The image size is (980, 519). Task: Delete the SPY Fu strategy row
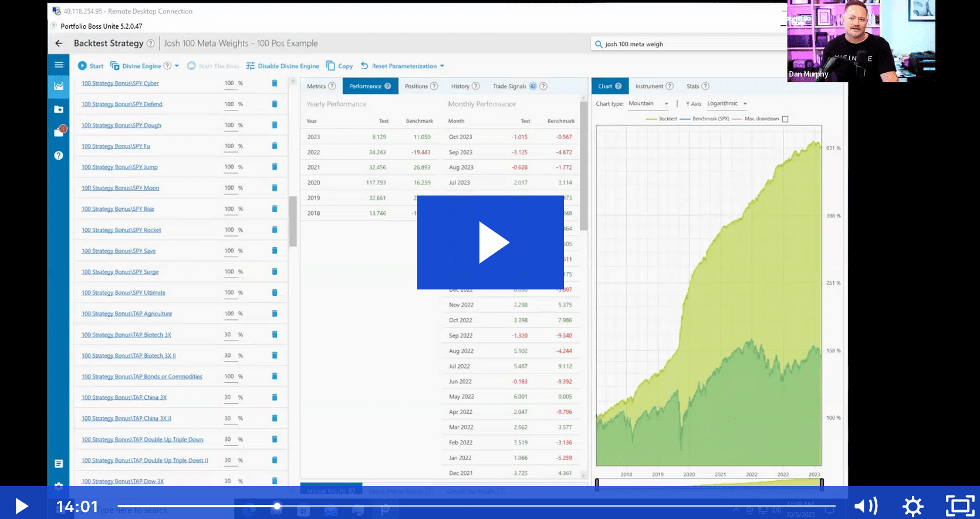point(275,146)
